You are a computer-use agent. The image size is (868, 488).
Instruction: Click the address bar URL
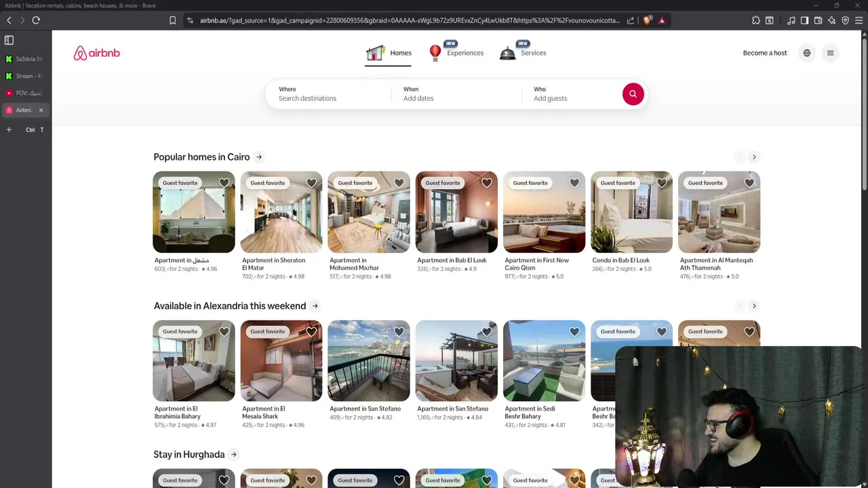click(410, 20)
